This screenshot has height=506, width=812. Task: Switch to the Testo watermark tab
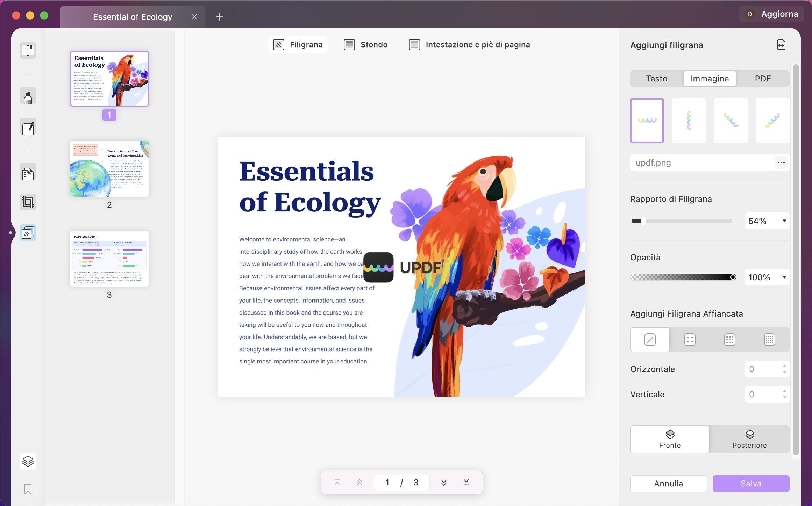coord(656,79)
